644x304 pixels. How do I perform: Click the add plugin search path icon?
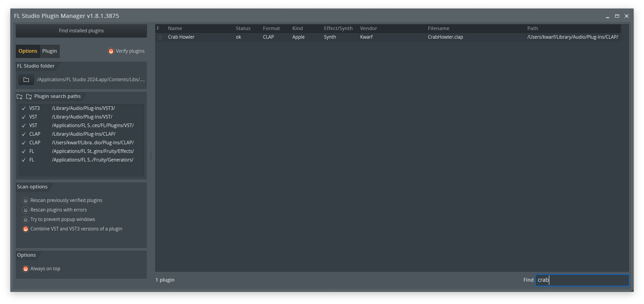(19, 97)
